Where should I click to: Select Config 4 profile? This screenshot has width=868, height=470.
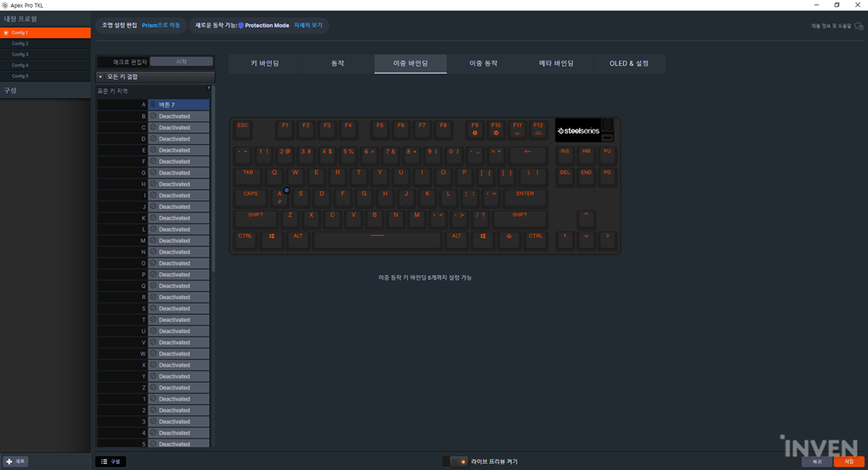(45, 65)
